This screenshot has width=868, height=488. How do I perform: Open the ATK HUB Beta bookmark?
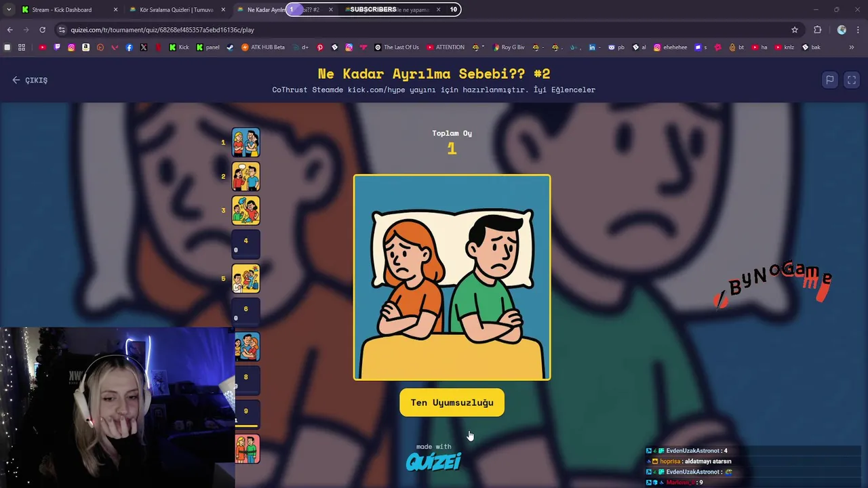[x=263, y=47]
